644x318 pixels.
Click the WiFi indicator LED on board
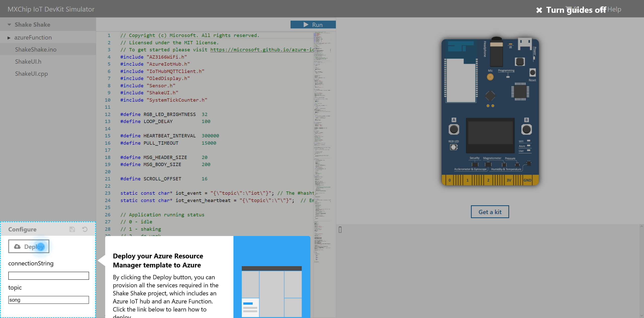[529, 141]
